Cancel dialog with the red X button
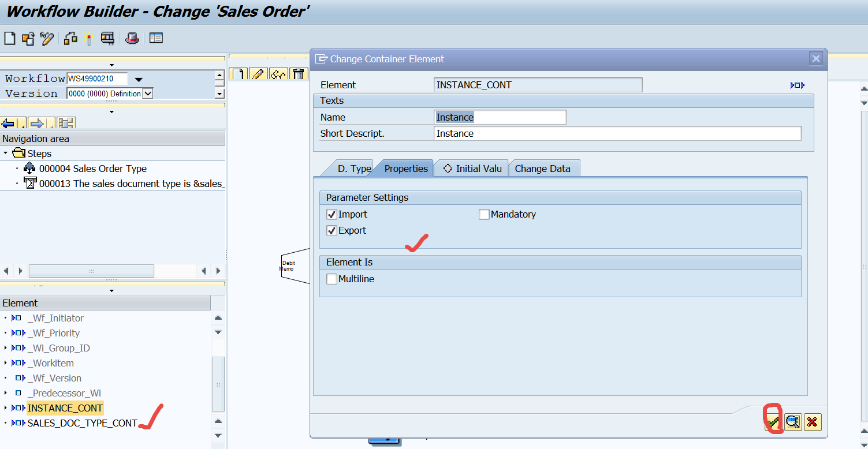The height and width of the screenshot is (449, 868). [x=812, y=422]
